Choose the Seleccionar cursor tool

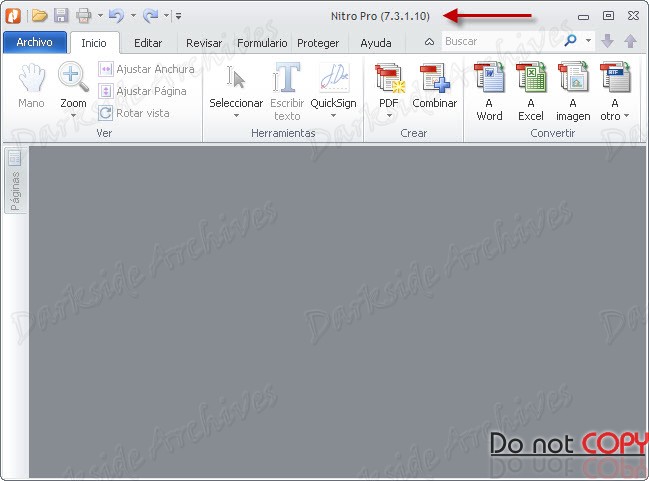236,85
